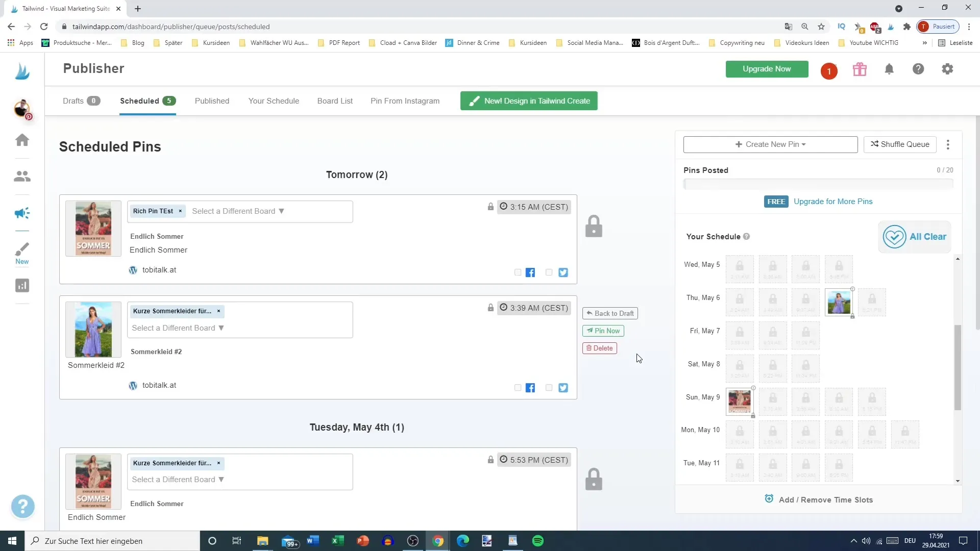Click the settings gear icon top right
This screenshot has height=551, width=980.
click(948, 69)
